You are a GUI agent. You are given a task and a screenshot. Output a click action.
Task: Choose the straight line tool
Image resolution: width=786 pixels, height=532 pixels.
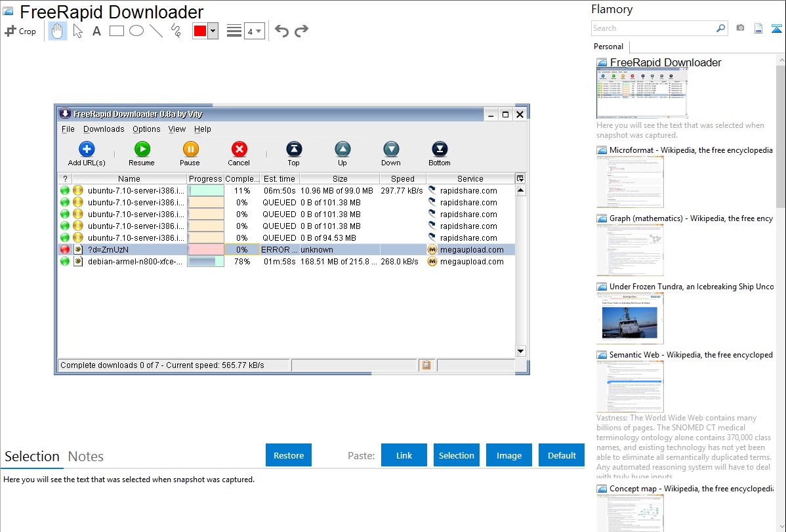coord(156,31)
